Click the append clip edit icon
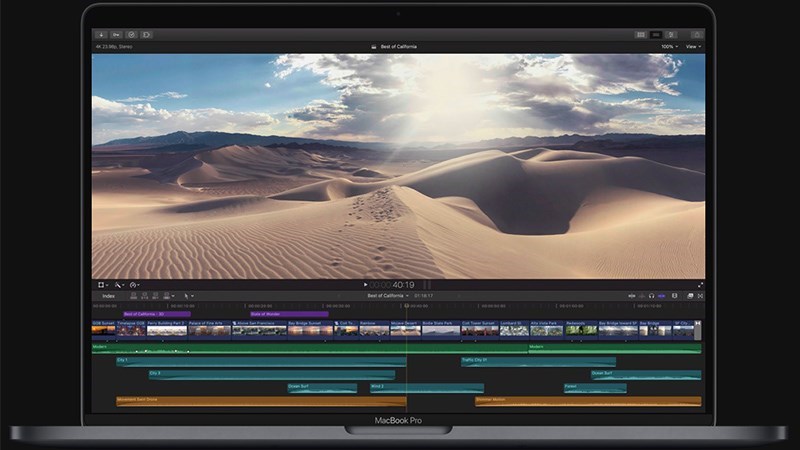800x450 pixels. (155, 295)
